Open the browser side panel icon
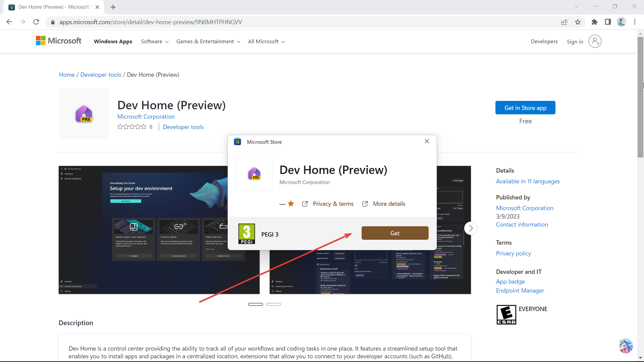The image size is (644, 362). [607, 22]
